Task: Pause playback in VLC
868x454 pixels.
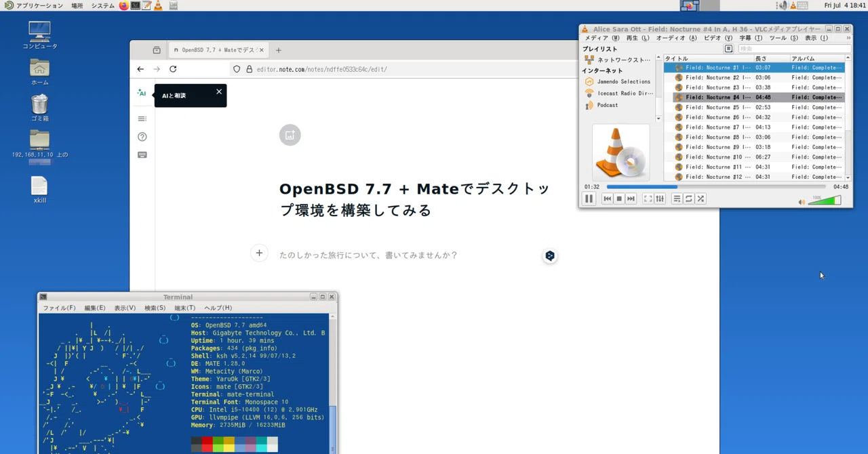Action: click(589, 199)
